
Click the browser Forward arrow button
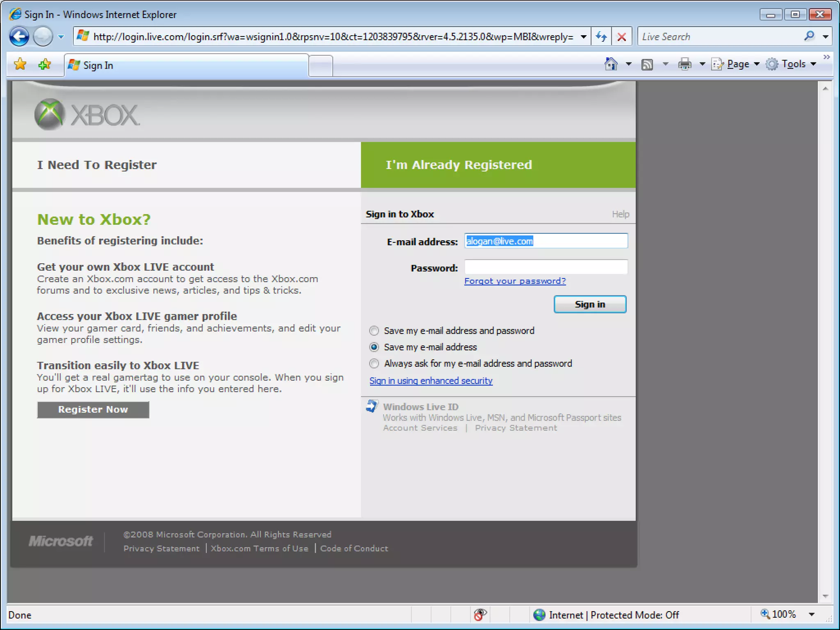[x=43, y=37]
